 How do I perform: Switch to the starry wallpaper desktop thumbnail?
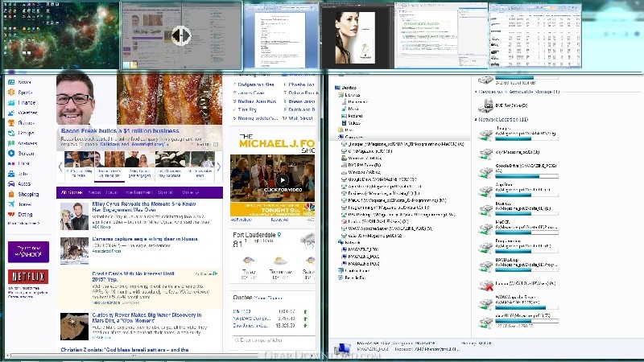click(x=60, y=35)
